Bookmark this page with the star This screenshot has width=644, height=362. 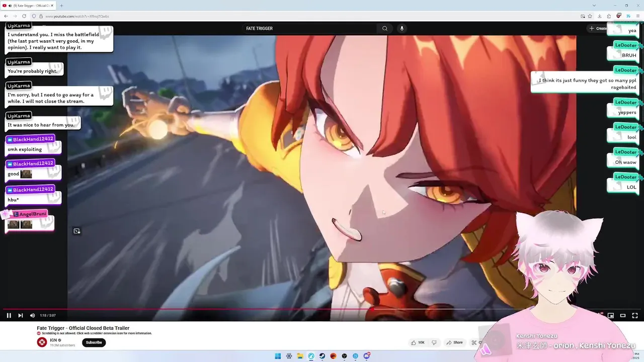pyautogui.click(x=590, y=16)
